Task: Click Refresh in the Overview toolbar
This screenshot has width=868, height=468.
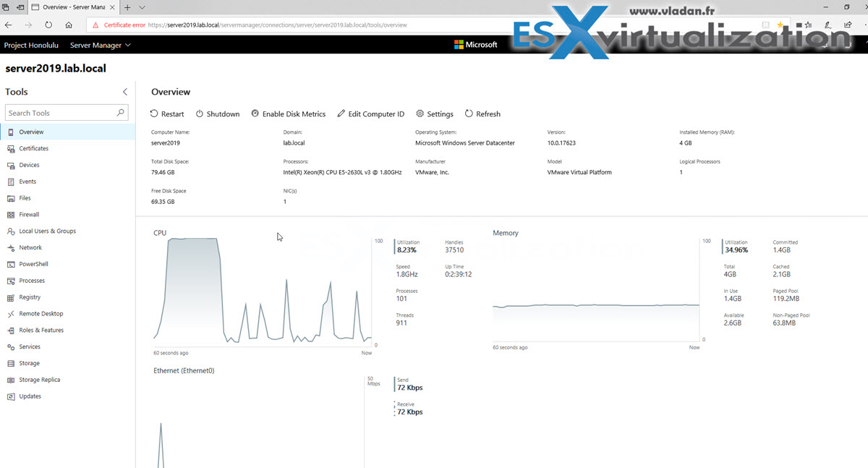Action: [482, 114]
